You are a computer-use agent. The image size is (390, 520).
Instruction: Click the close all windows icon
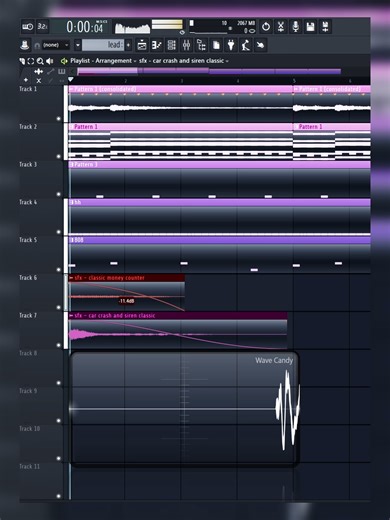pos(260,45)
